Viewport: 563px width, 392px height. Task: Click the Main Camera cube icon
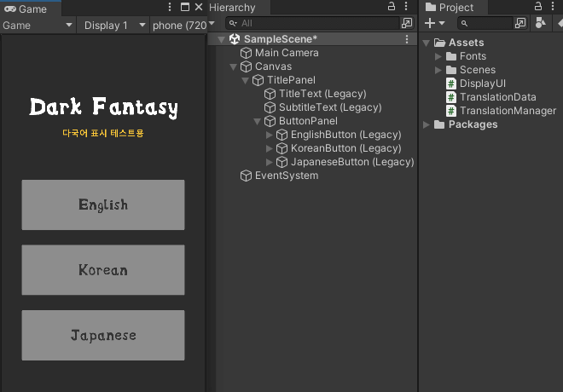[246, 53]
